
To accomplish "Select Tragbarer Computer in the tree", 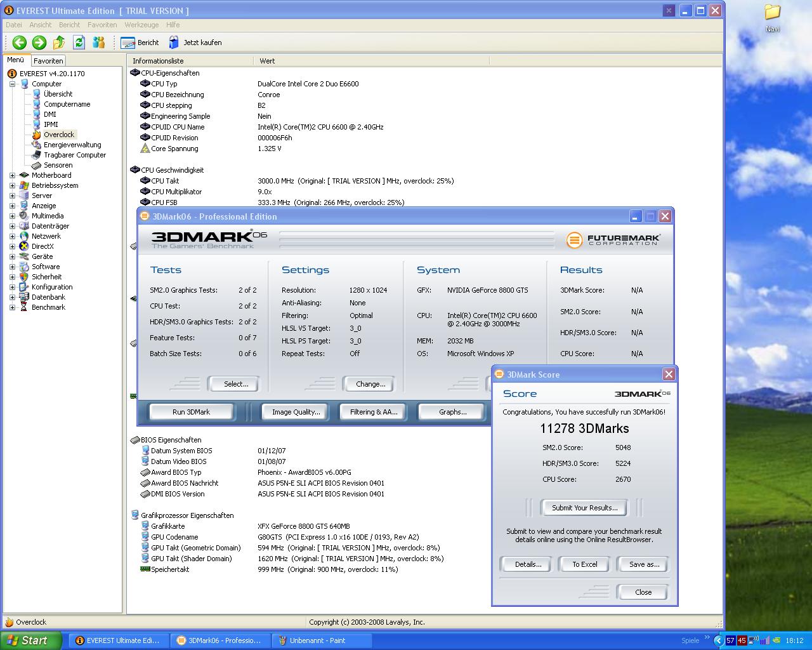I will click(75, 155).
